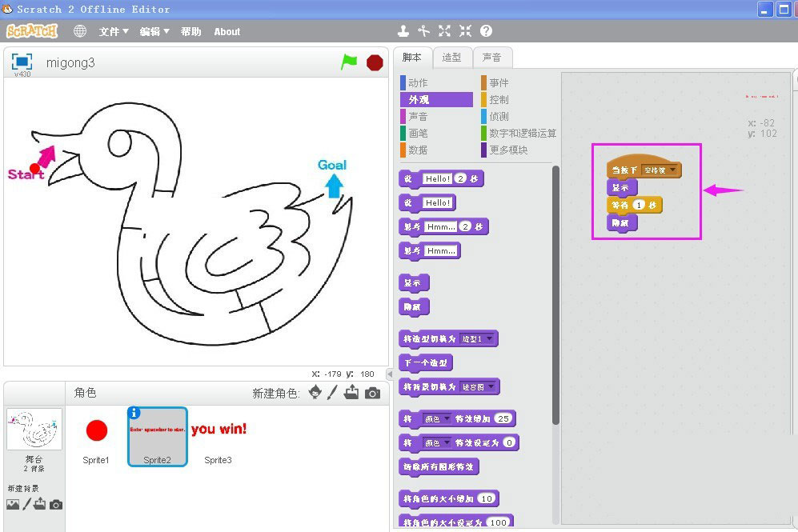Open the 帮助 menu
The height and width of the screenshot is (532, 798).
[190, 31]
